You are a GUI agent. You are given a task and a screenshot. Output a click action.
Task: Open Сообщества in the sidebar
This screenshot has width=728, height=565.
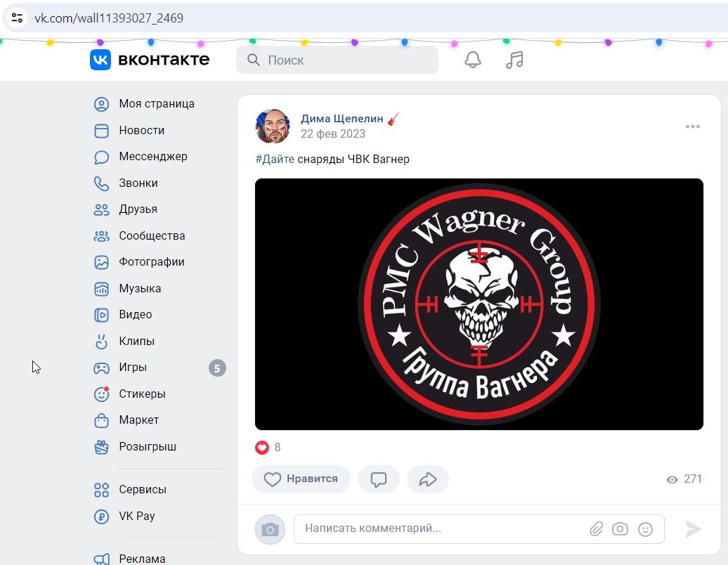152,236
